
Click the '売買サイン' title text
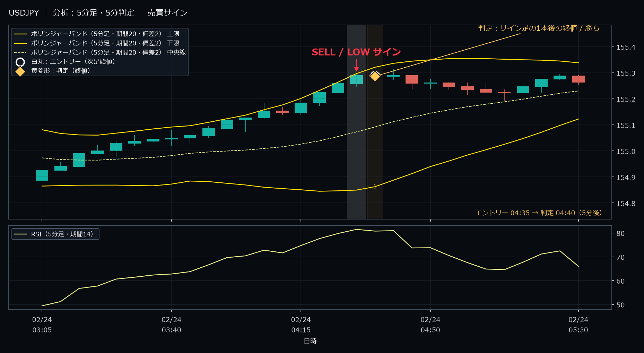(167, 13)
